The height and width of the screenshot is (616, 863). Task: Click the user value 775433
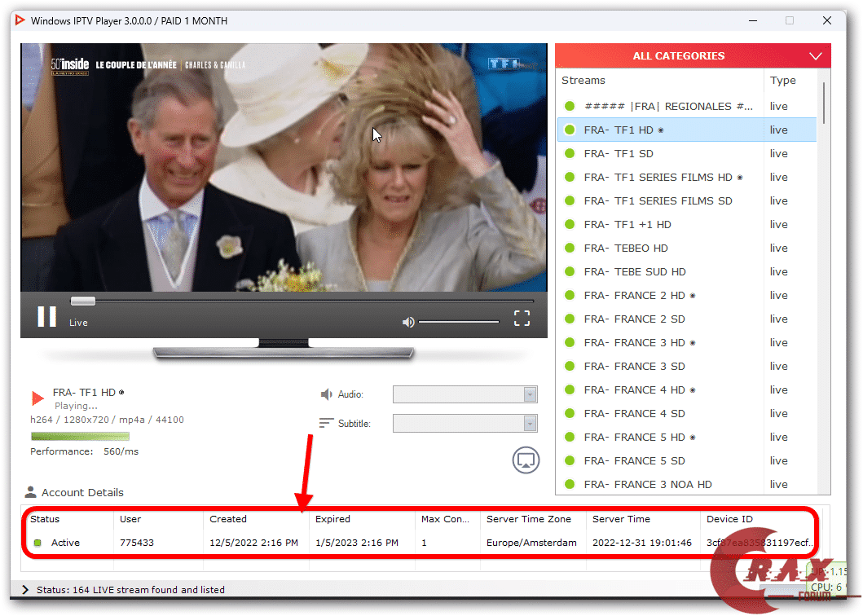tap(137, 543)
